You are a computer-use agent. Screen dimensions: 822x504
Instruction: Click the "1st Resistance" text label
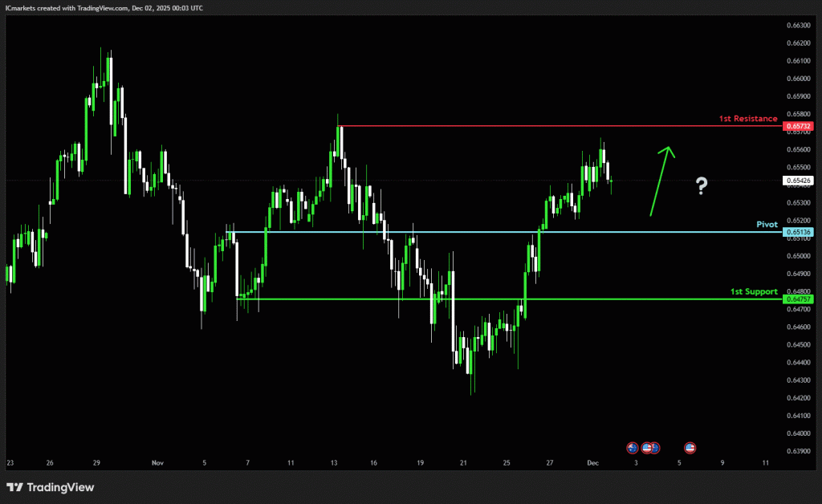coord(747,119)
